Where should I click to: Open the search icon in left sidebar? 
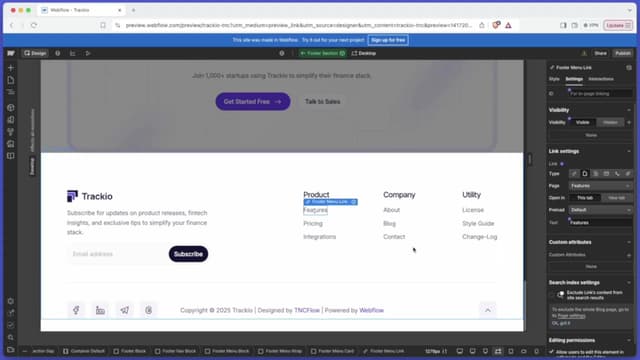(x=11, y=338)
